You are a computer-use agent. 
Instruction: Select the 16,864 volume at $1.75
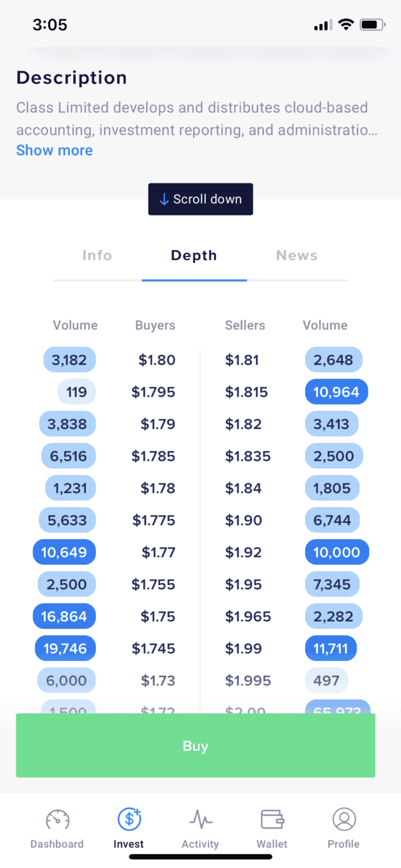pyautogui.click(x=64, y=616)
